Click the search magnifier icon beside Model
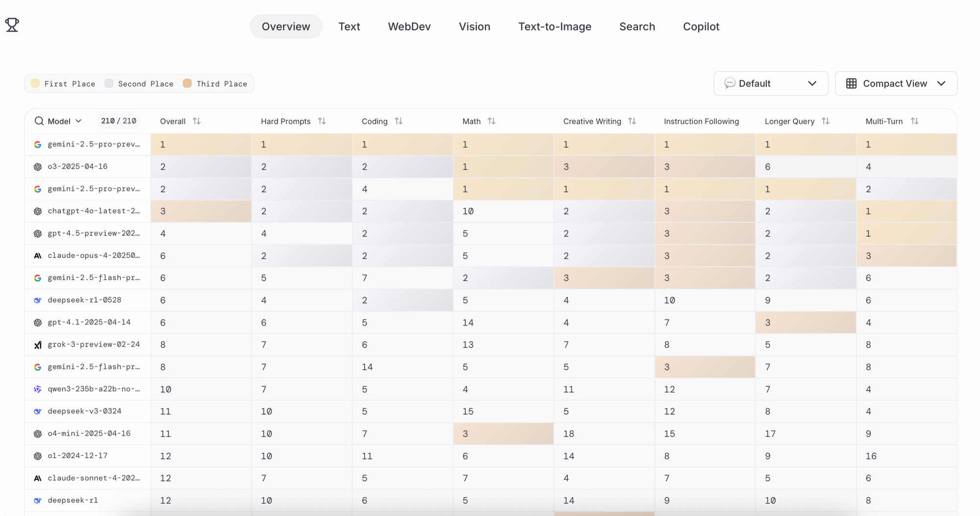This screenshot has width=980, height=516. point(39,121)
